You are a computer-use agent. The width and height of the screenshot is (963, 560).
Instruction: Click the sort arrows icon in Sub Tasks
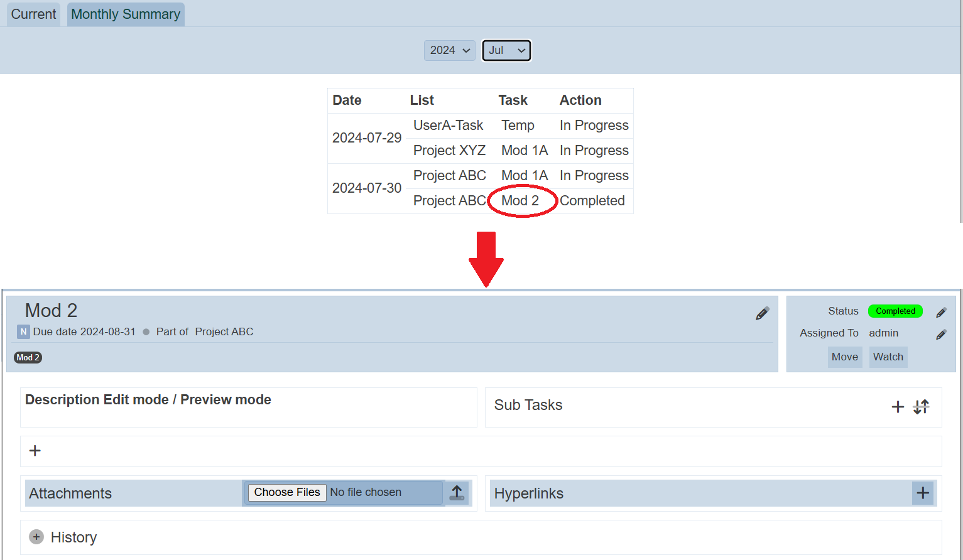921,407
